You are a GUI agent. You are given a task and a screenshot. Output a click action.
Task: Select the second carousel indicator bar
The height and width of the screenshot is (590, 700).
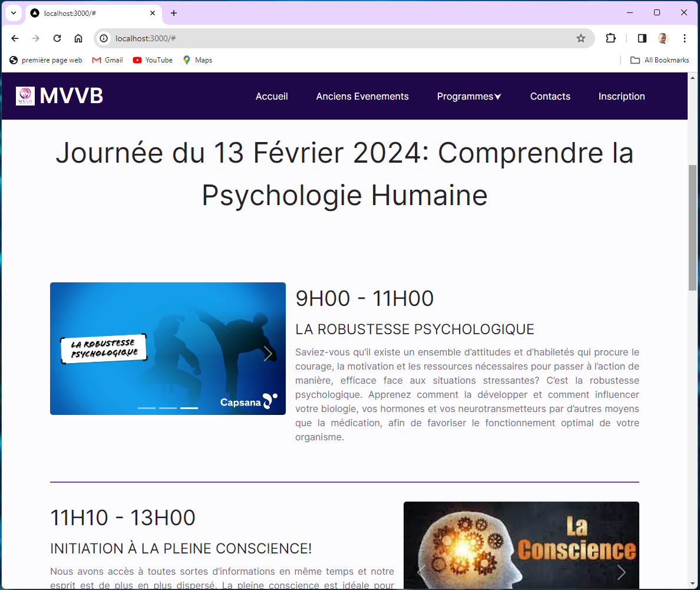click(168, 408)
